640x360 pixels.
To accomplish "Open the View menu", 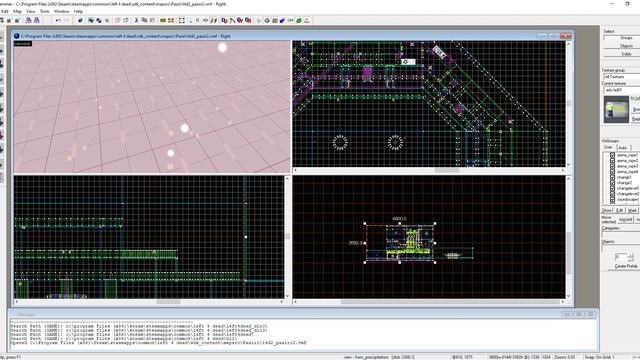I will [x=31, y=11].
